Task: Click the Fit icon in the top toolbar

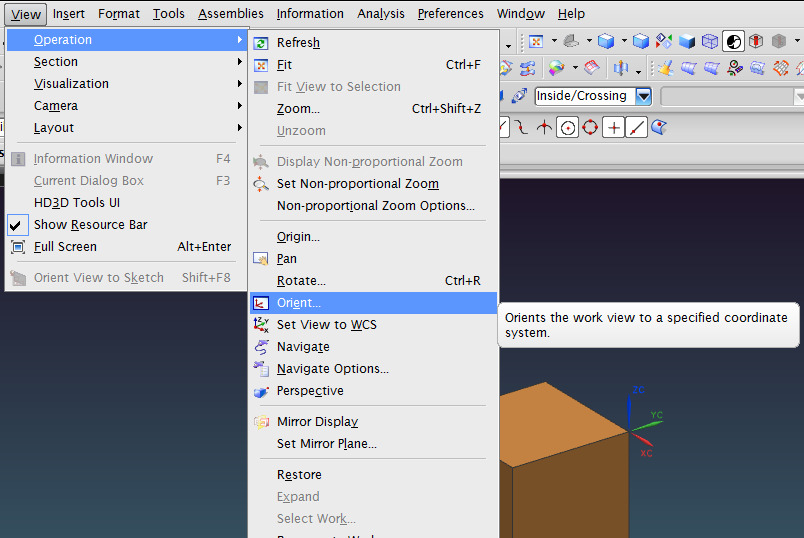Action: (536, 42)
